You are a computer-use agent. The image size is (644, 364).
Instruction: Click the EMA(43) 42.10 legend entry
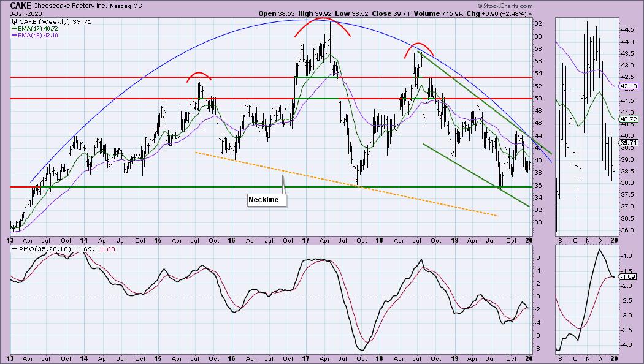[37, 36]
